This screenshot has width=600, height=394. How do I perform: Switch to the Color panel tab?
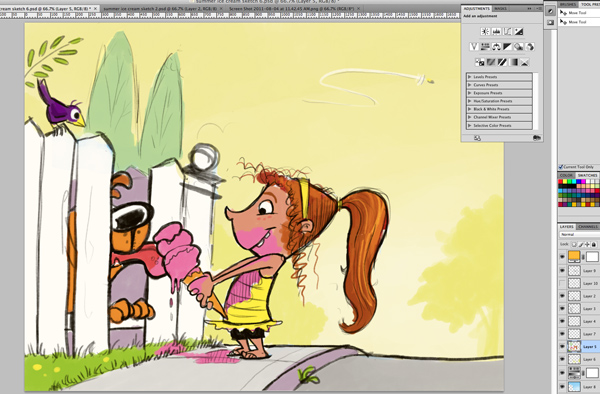566,175
